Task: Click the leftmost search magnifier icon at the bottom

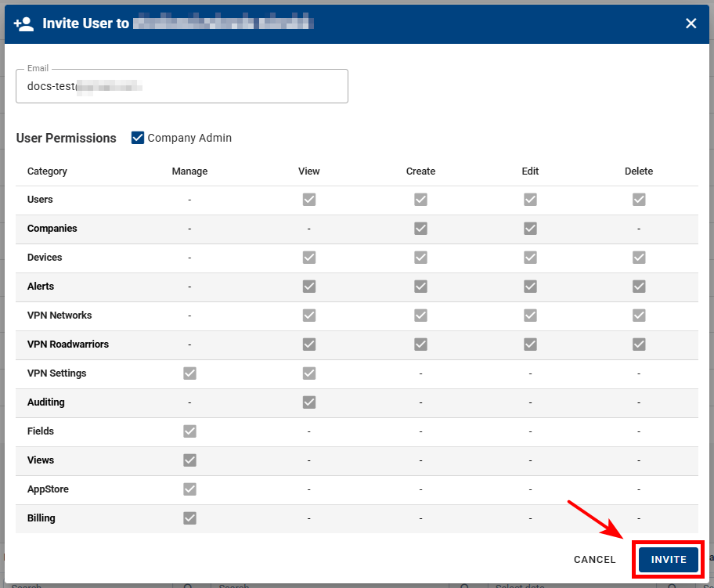Action: click(188, 584)
